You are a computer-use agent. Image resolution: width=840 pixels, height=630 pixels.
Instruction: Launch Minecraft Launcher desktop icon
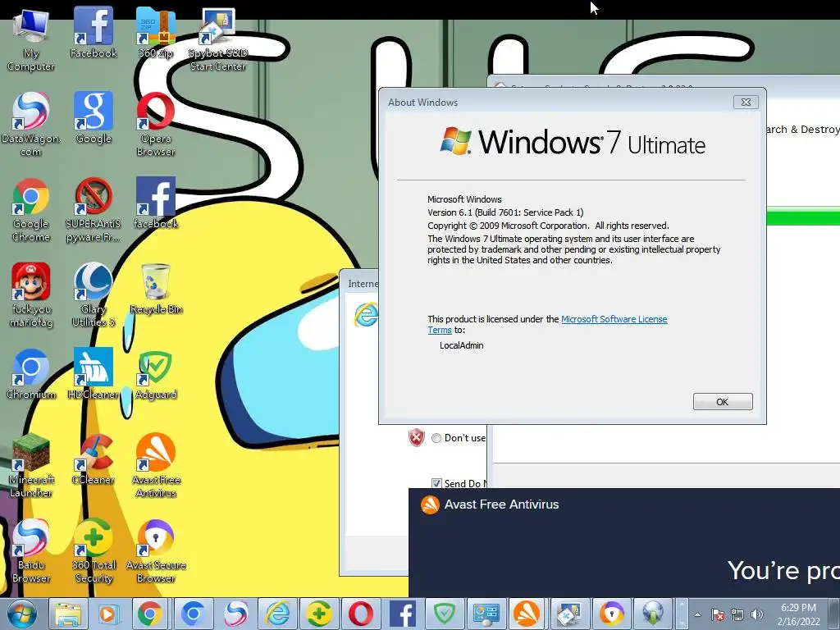coord(30,466)
